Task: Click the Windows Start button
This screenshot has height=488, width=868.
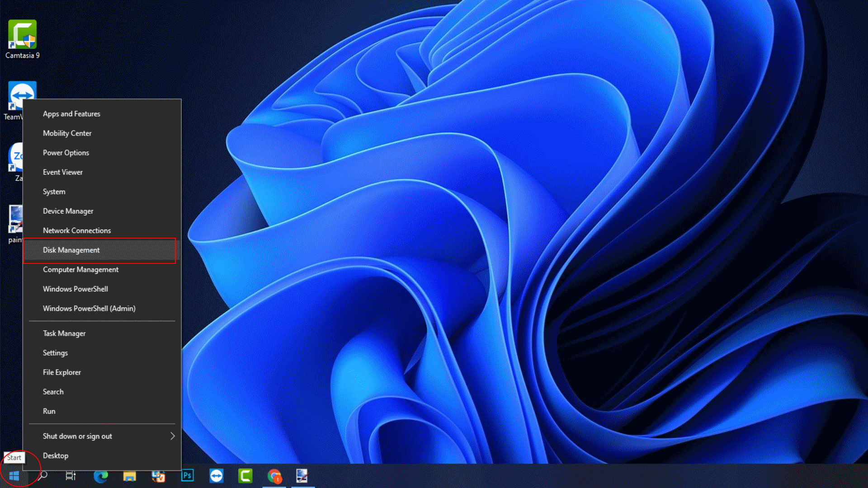Action: coord(14,476)
